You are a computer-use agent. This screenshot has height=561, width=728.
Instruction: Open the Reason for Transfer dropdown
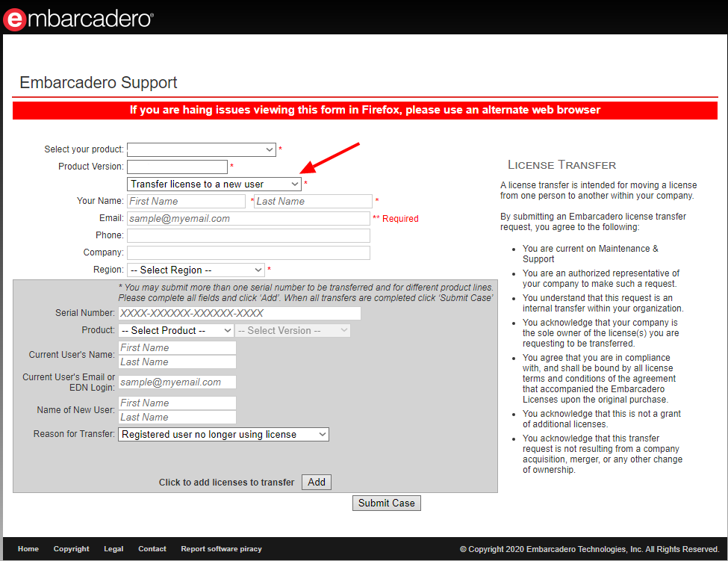pos(223,434)
